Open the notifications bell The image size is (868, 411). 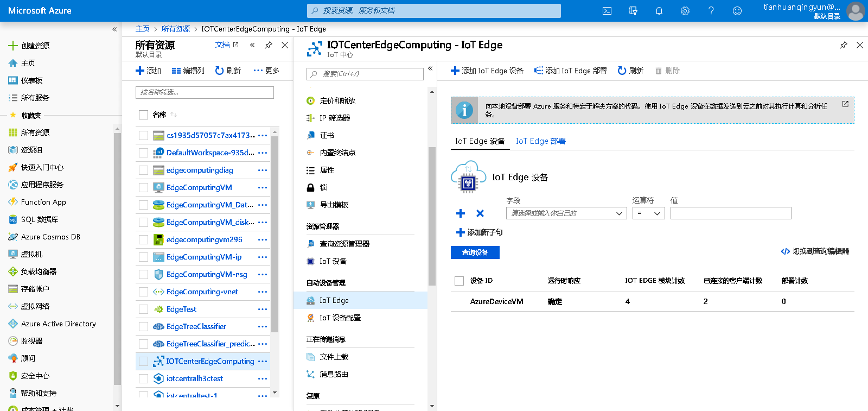pyautogui.click(x=659, y=11)
